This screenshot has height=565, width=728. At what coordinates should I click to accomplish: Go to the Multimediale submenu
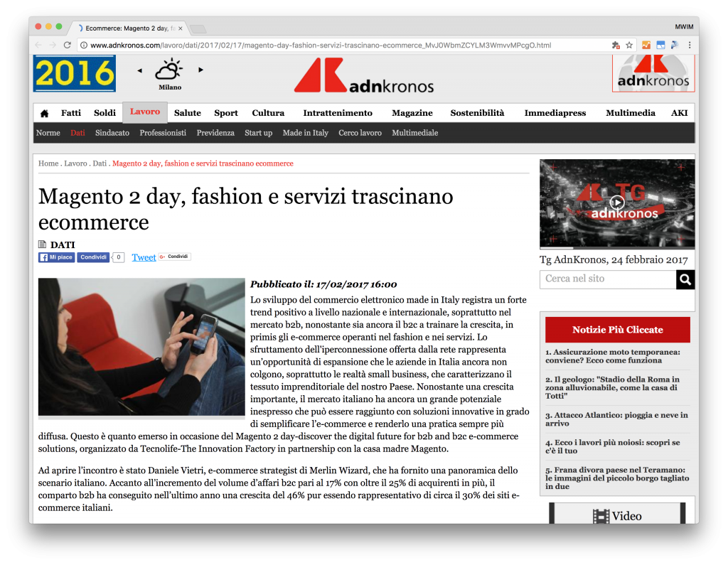(x=415, y=133)
